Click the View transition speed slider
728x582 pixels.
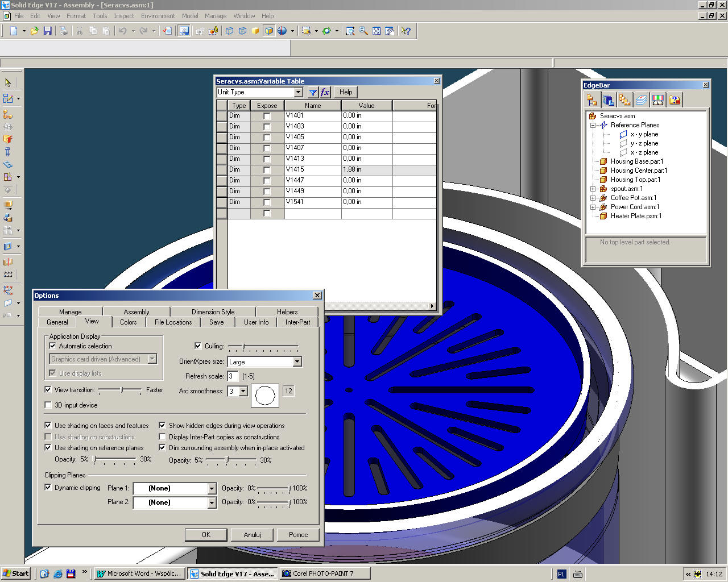click(x=120, y=390)
